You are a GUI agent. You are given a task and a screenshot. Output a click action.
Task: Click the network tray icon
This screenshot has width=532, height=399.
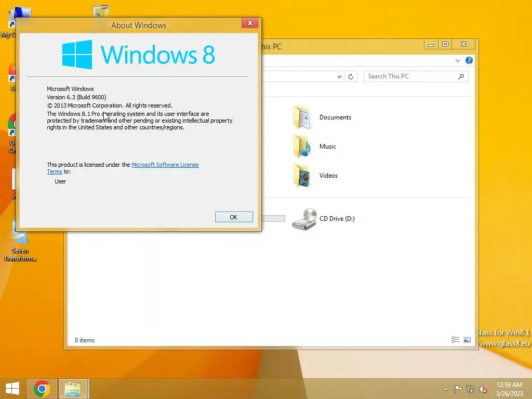click(471, 389)
